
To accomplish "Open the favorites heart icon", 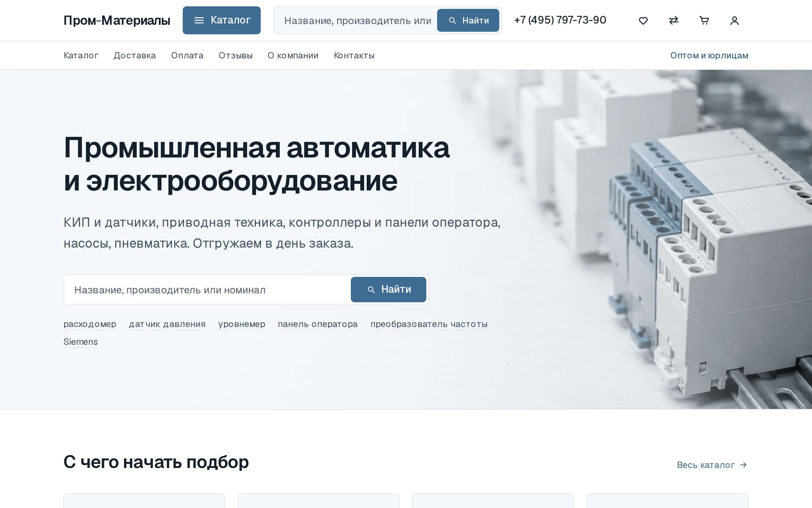I will (x=643, y=21).
